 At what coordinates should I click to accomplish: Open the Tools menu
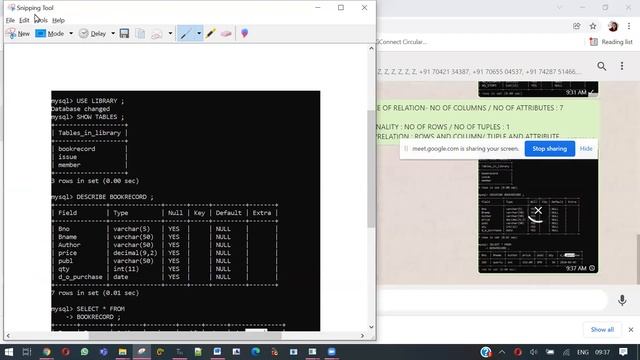pos(41,20)
